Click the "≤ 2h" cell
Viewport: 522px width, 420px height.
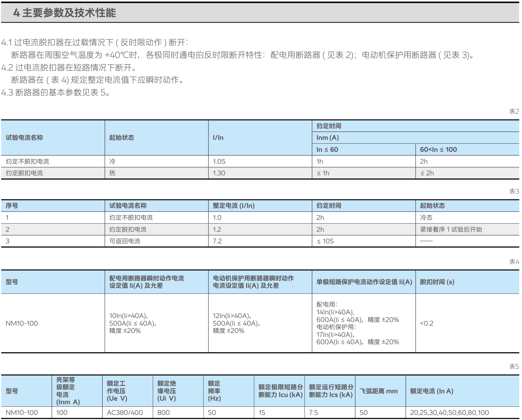coord(427,173)
